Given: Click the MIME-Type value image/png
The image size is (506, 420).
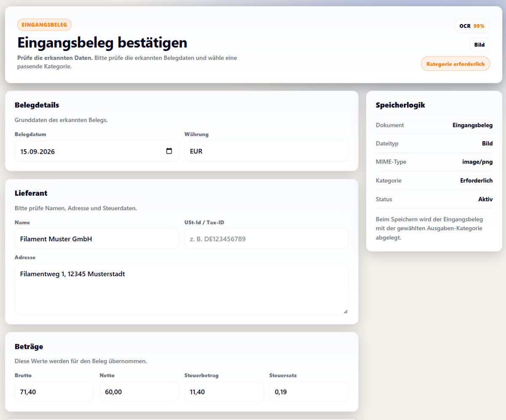Looking at the screenshot, I should tap(477, 162).
